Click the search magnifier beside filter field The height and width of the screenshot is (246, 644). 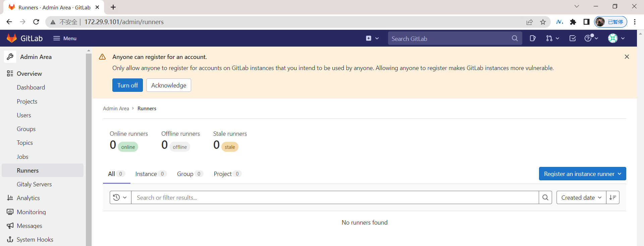545,197
